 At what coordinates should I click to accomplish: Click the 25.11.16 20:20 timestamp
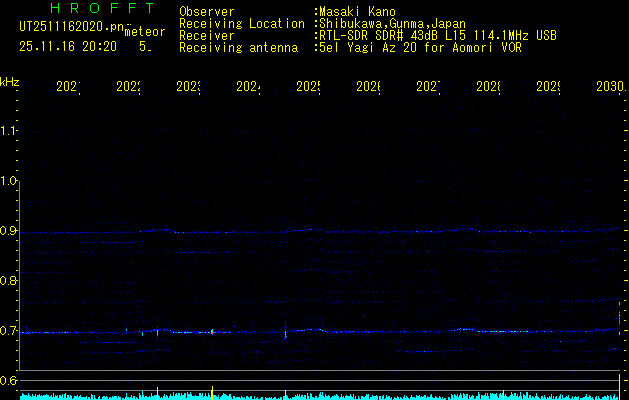pos(68,46)
